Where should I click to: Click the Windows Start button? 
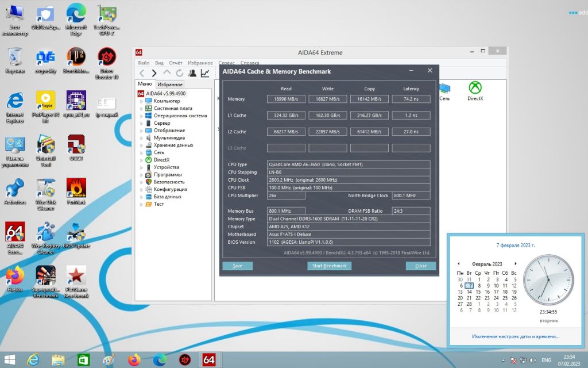(x=9, y=360)
